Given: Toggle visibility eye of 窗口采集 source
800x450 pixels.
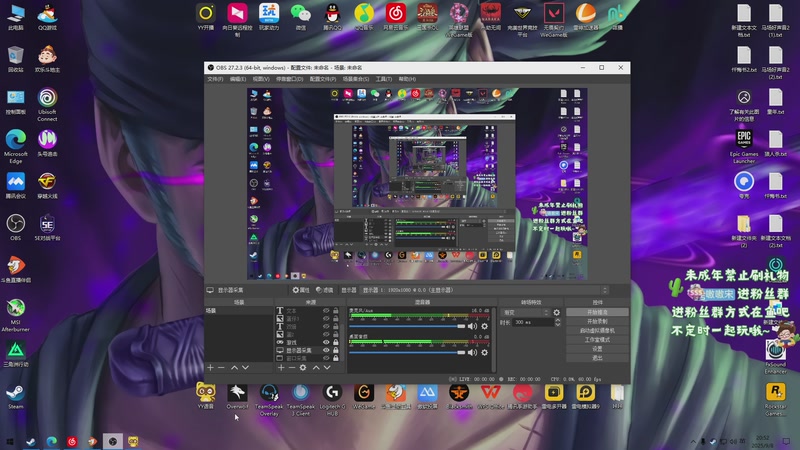Looking at the screenshot, I should 326,358.
